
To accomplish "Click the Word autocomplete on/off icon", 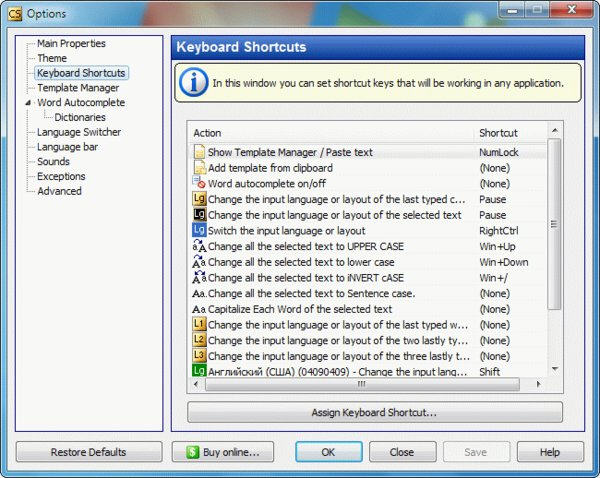I will [x=199, y=182].
